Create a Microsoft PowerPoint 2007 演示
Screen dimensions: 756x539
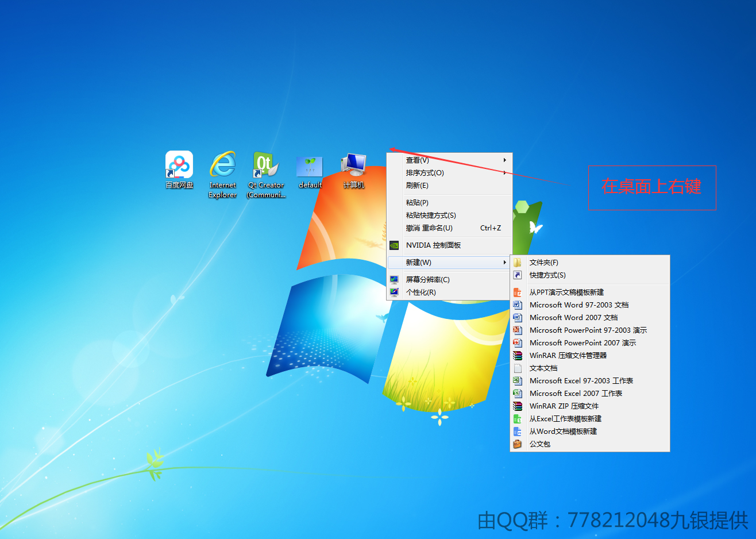tap(590, 343)
